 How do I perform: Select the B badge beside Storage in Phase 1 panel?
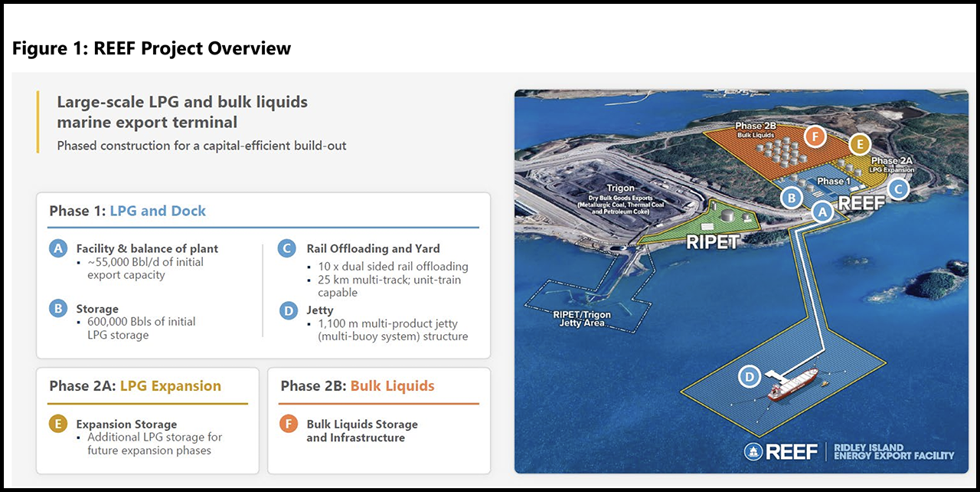pyautogui.click(x=57, y=308)
